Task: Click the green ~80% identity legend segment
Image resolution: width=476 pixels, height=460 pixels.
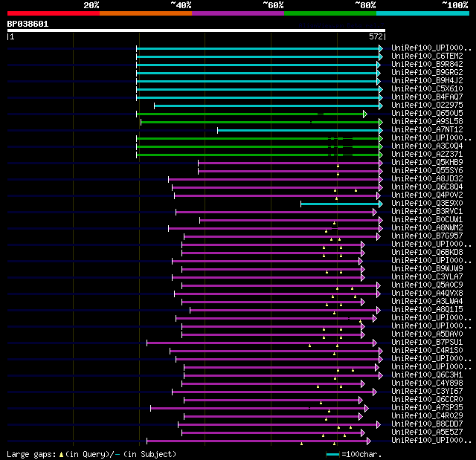Action: (x=330, y=13)
